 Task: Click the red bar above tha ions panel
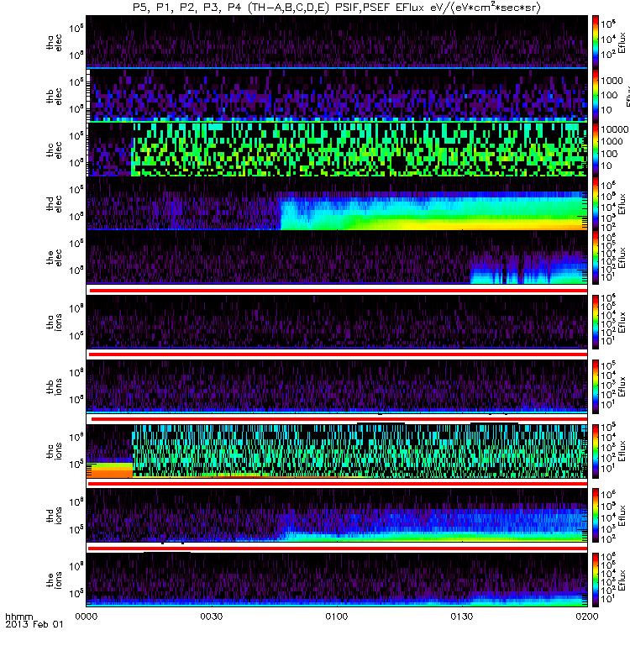coord(338,290)
